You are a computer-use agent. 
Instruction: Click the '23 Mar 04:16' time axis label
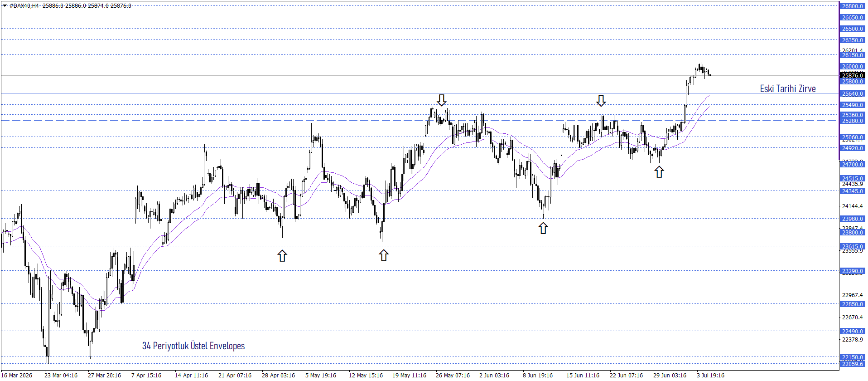pos(61,375)
